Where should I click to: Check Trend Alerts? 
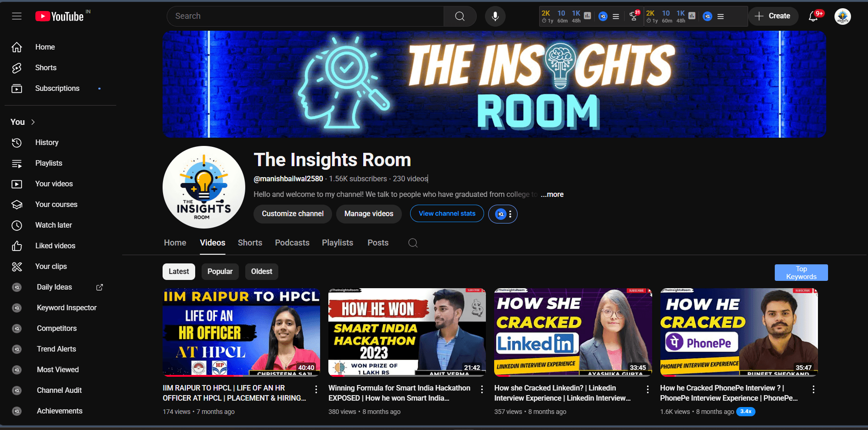pyautogui.click(x=56, y=349)
